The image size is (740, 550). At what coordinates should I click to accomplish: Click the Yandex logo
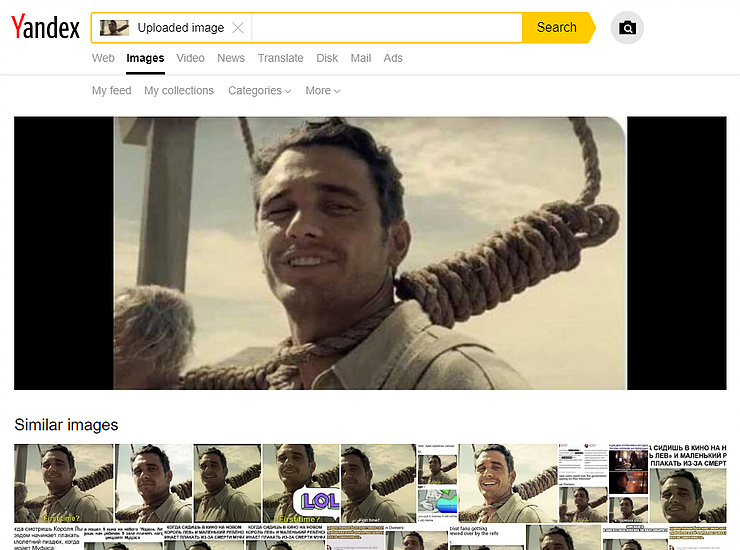(46, 28)
